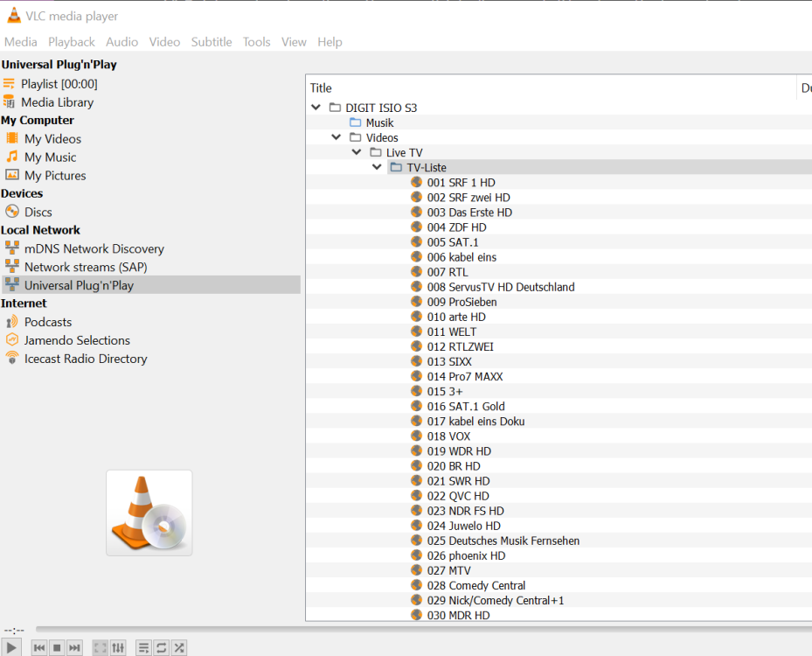Open Network streams (SAP)
812x656 pixels.
coord(86,267)
